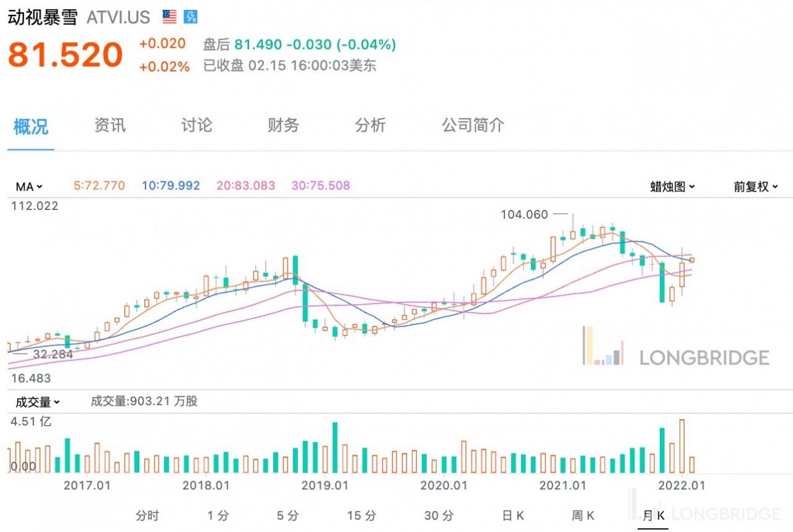The height and width of the screenshot is (532, 793).
Task: Go to the 分析 tab
Action: tap(370, 126)
